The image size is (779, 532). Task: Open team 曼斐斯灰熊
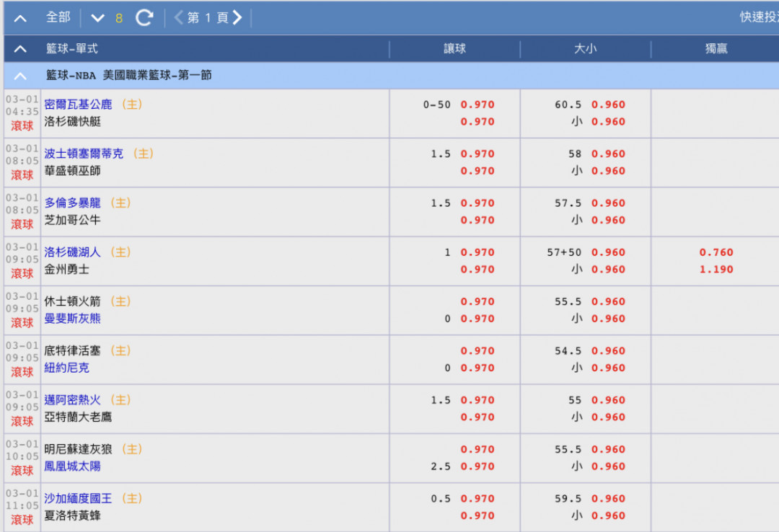(73, 319)
